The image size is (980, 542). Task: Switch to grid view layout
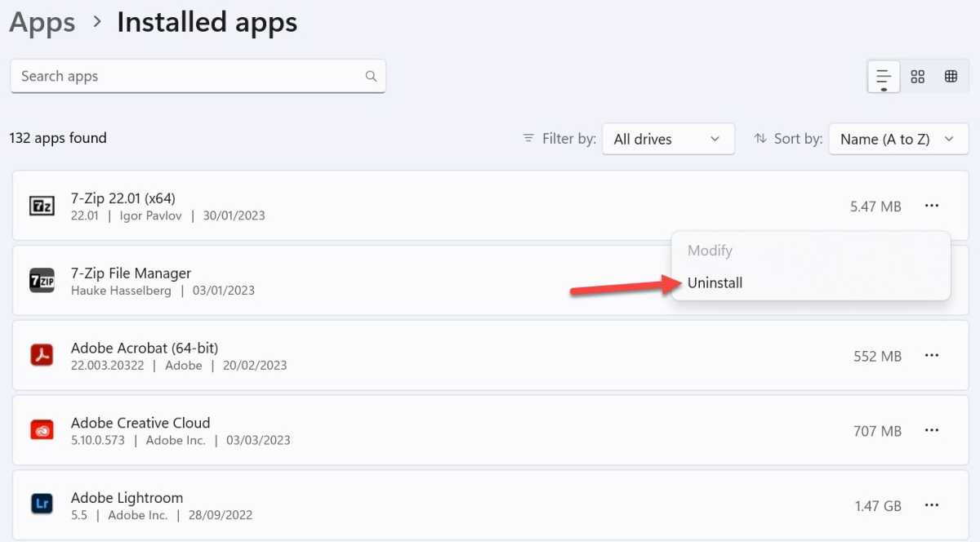(x=917, y=77)
